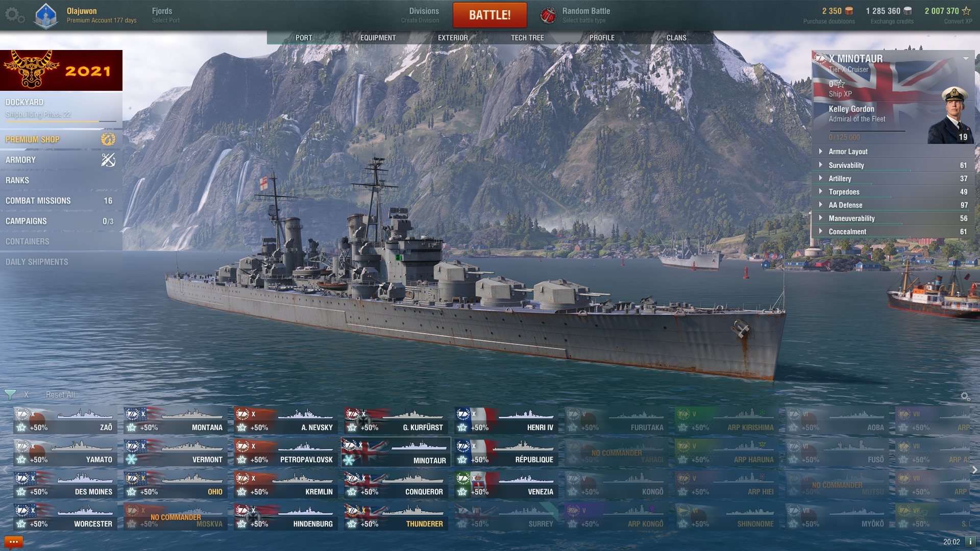This screenshot has height=551, width=980.
Task: Advance ship carousel with right arrow
Action: [974, 470]
